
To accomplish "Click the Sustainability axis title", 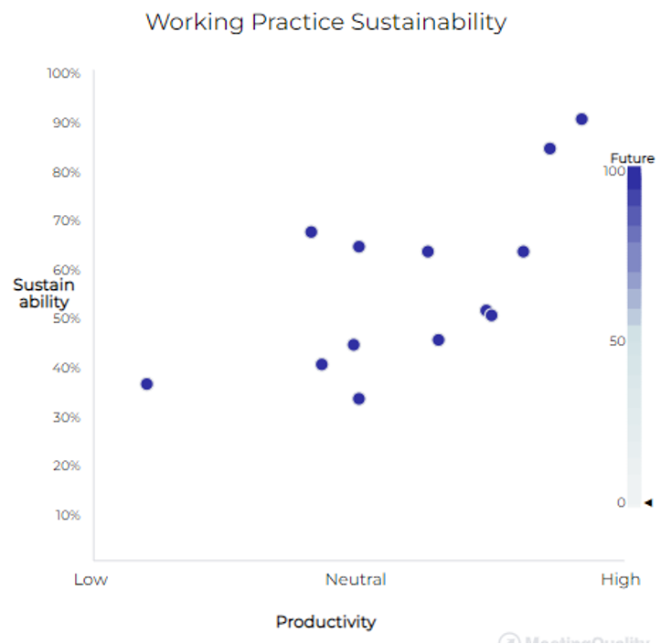I will (44, 294).
